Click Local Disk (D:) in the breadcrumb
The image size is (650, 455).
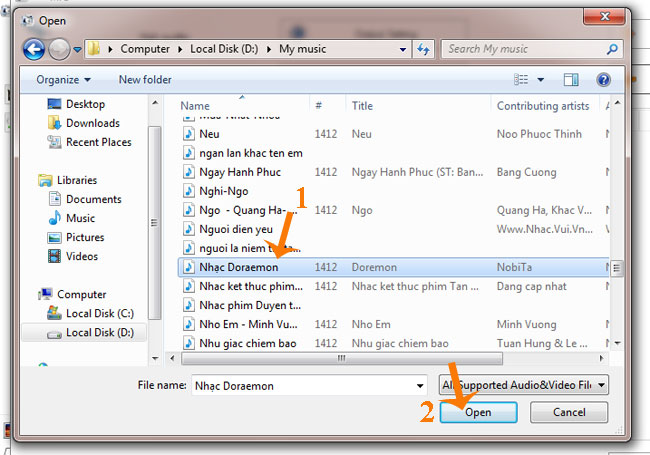[x=224, y=49]
